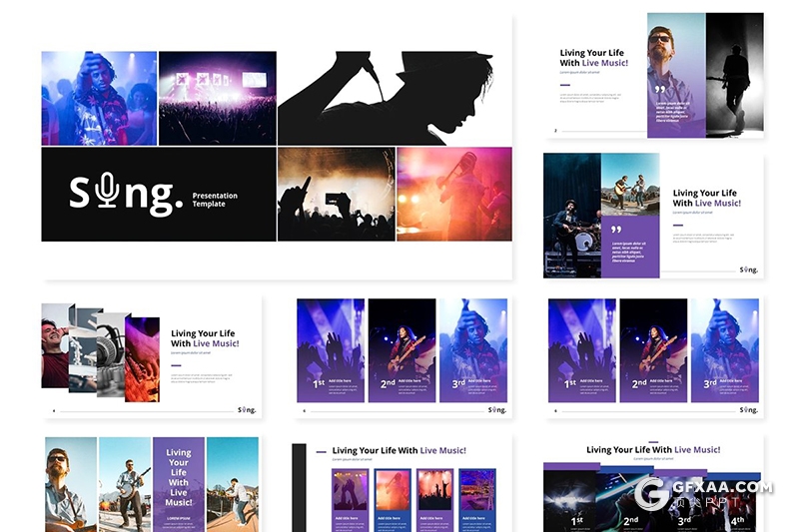Click small Sing. logo on stage guitarist slide

[748, 269]
